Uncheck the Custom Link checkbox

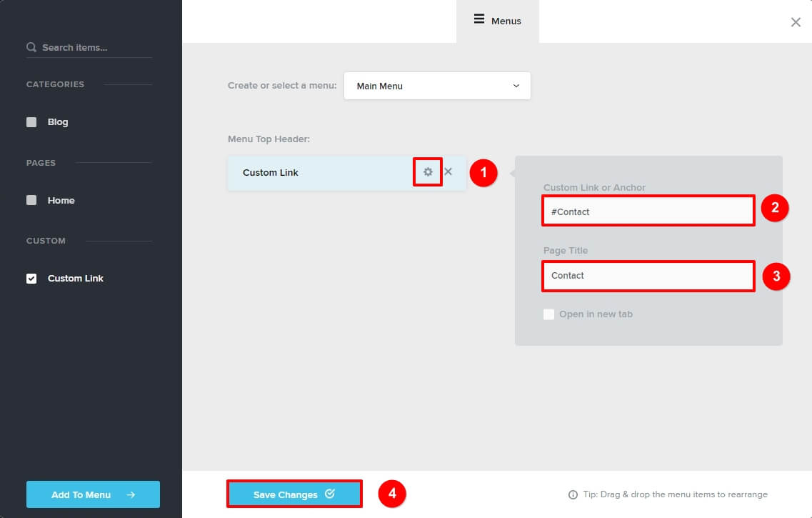pos(31,279)
